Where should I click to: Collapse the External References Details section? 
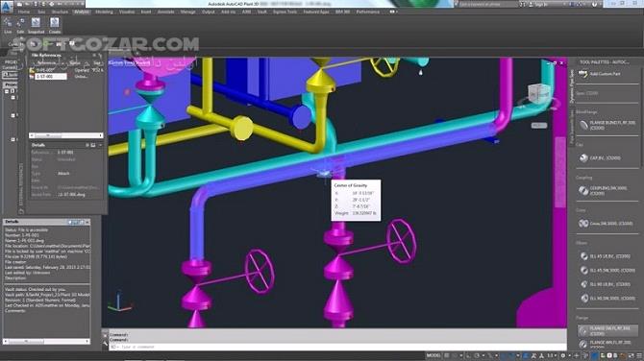click(x=101, y=145)
